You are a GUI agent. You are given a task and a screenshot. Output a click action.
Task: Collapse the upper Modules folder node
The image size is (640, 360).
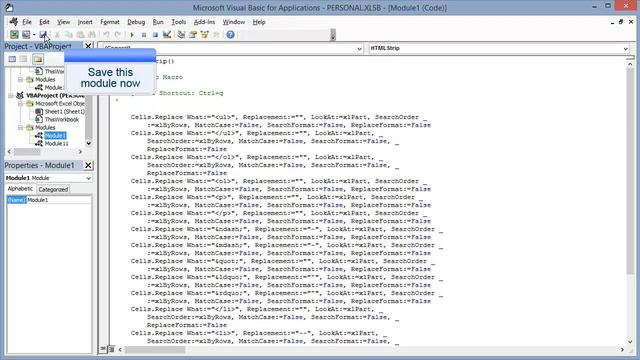pyautogui.click(x=20, y=80)
